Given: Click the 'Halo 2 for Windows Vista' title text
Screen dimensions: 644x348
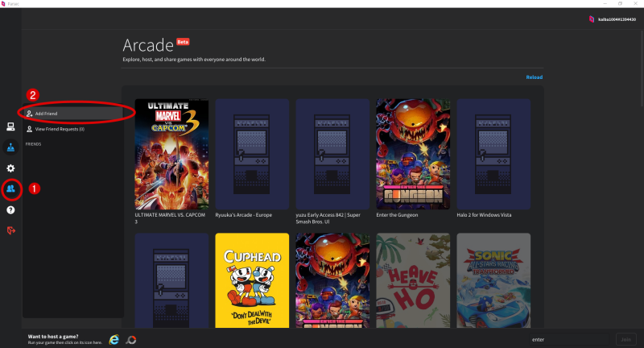Looking at the screenshot, I should click(484, 215).
